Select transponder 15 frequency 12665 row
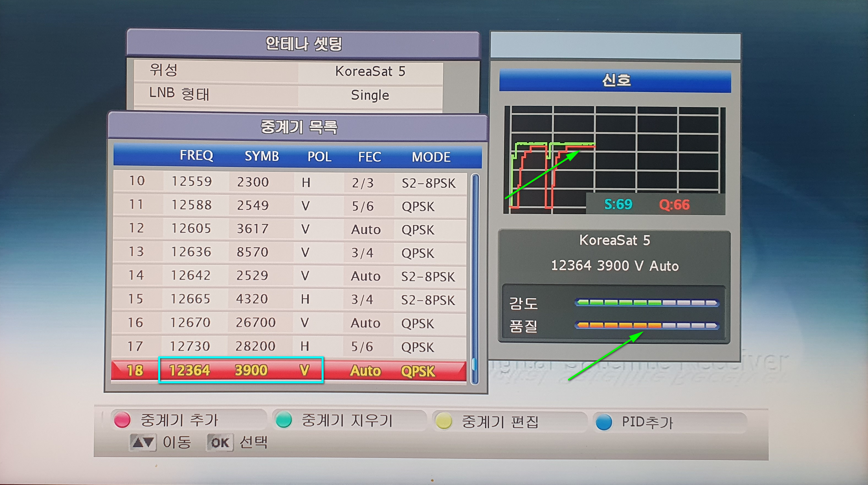Viewport: 868px width, 485px height. click(190, 299)
